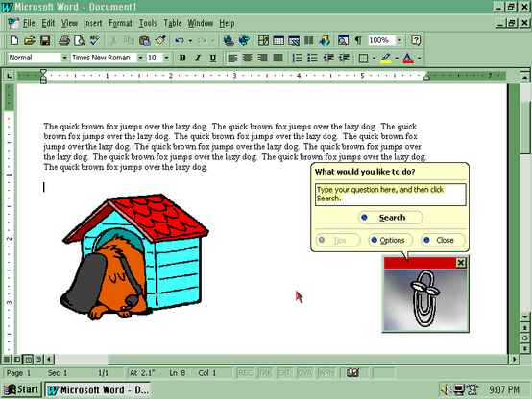Click the Assistant Options button

click(x=391, y=240)
